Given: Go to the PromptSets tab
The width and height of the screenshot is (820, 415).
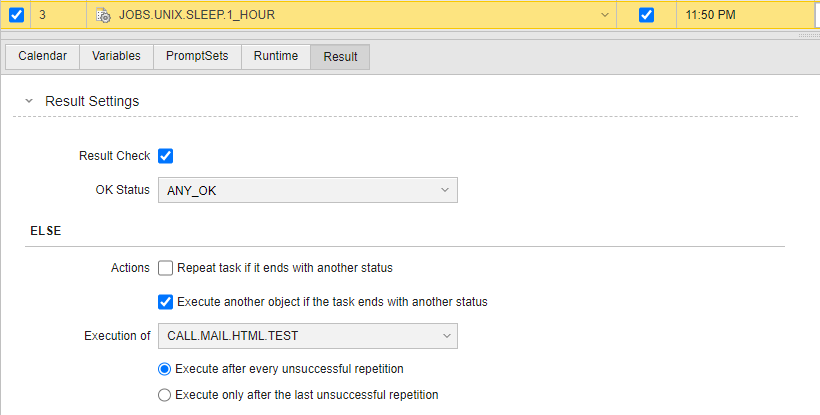Looking at the screenshot, I should click(x=197, y=56).
